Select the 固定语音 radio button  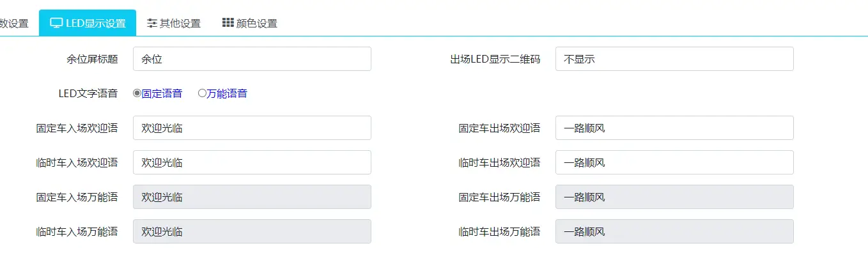coord(137,93)
